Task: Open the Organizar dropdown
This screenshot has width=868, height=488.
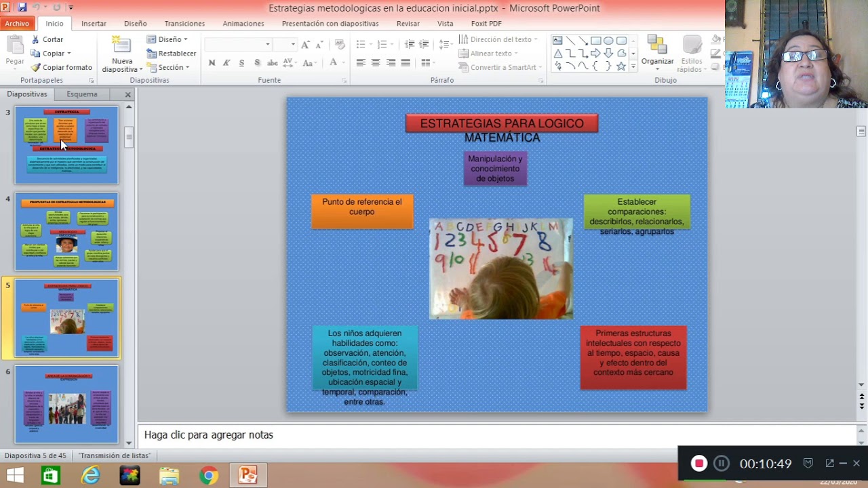Action: click(x=657, y=54)
